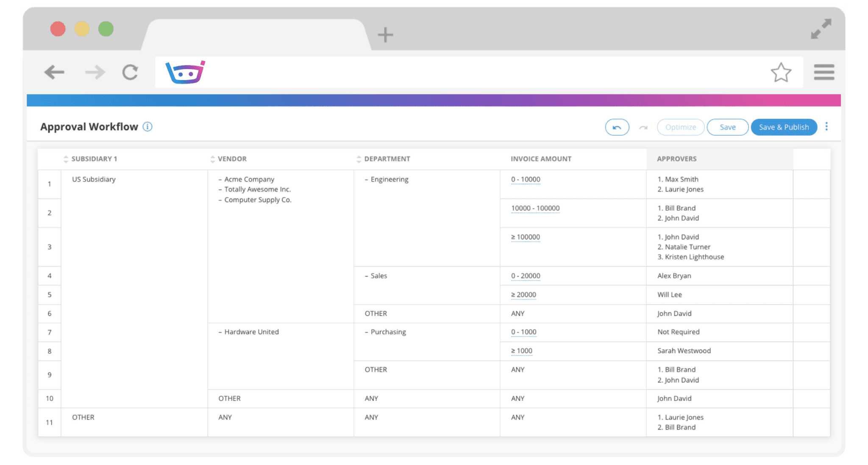Toggle sorting on the Department column

[359, 159]
